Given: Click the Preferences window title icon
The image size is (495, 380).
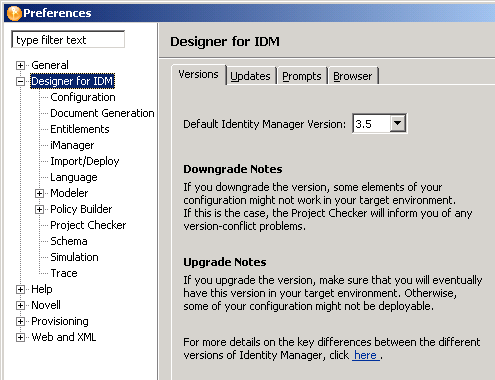Looking at the screenshot, I should (x=14, y=13).
